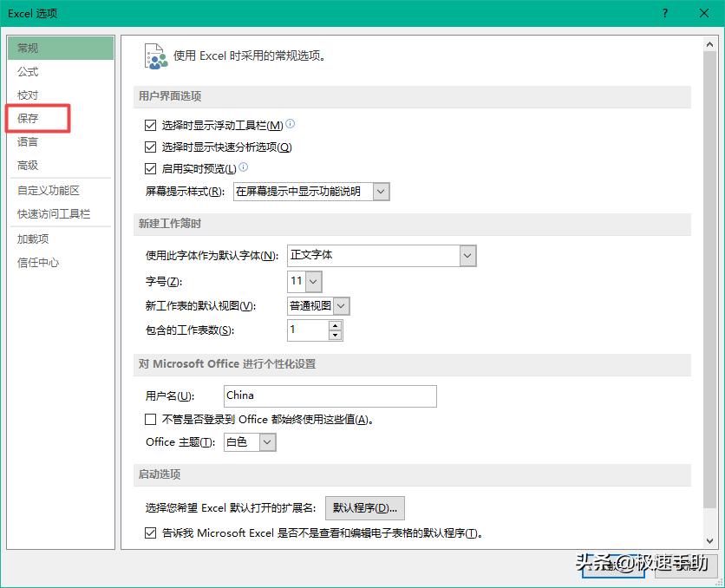725x588 pixels.
Task: Open the 新工作表的默认视图 dropdown
Action: [339, 305]
